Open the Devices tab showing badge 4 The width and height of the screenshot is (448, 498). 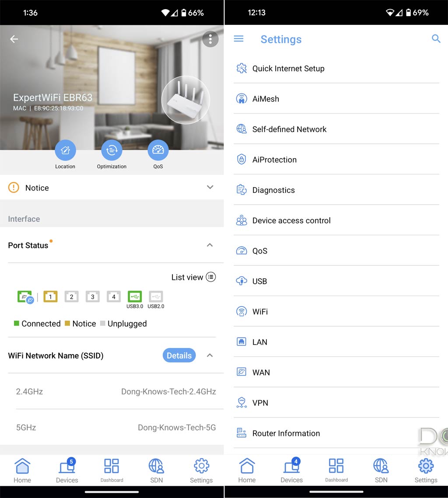(x=291, y=470)
